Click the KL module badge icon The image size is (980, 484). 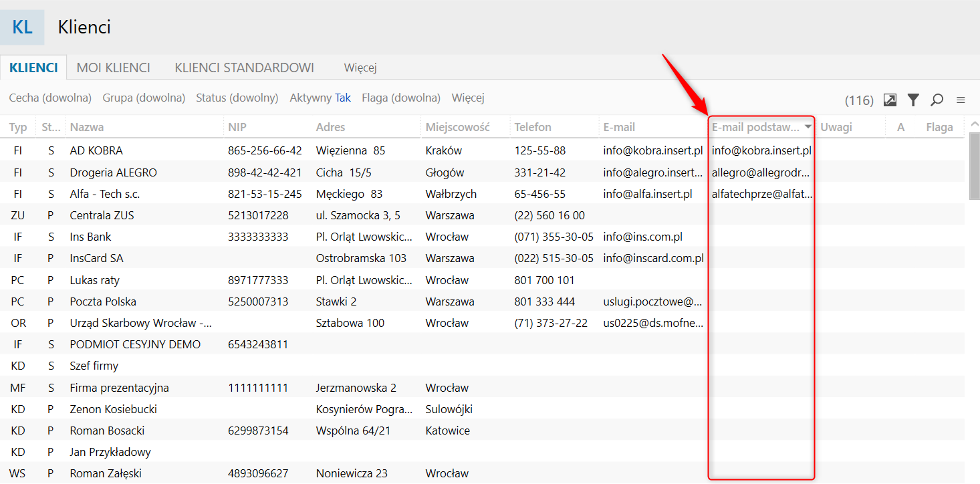pos(22,27)
